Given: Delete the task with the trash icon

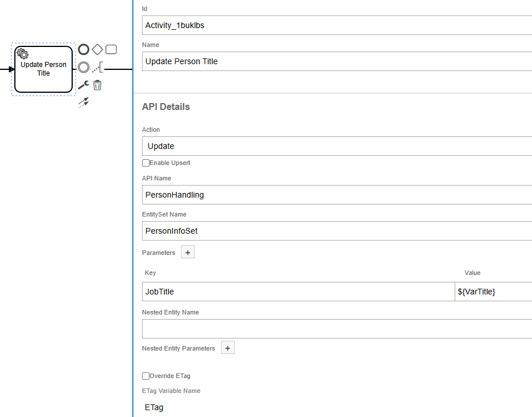Looking at the screenshot, I should [97, 85].
